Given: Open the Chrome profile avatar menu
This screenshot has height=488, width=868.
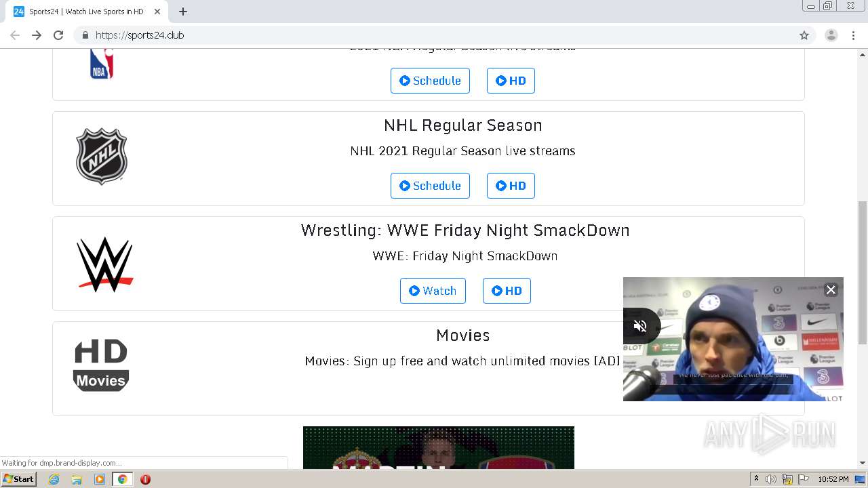Looking at the screenshot, I should pyautogui.click(x=831, y=35).
